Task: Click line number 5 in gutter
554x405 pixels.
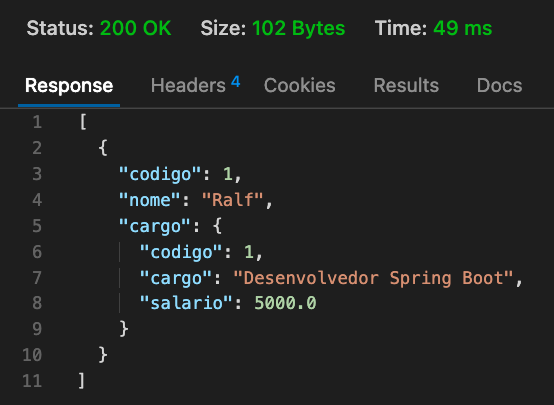Action: pos(37,226)
